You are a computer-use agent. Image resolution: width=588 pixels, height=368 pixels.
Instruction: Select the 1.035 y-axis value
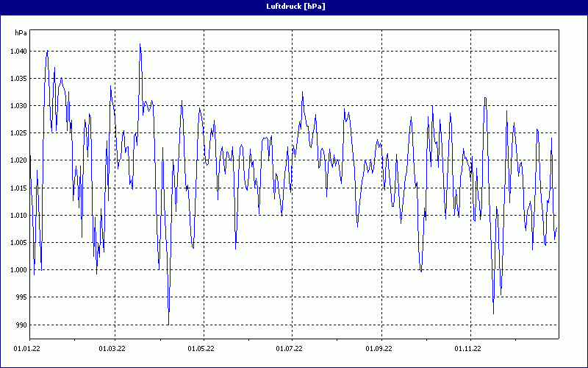pos(19,79)
